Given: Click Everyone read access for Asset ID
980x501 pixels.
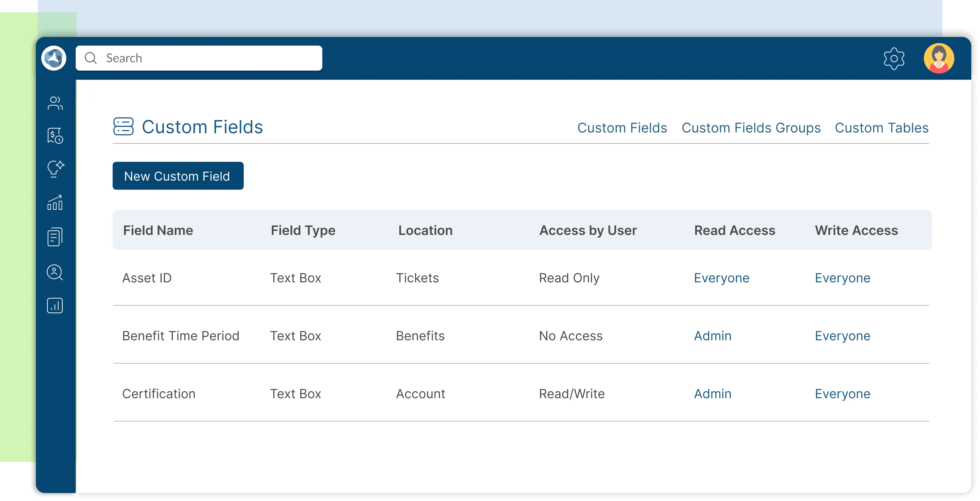Looking at the screenshot, I should pos(721,278).
